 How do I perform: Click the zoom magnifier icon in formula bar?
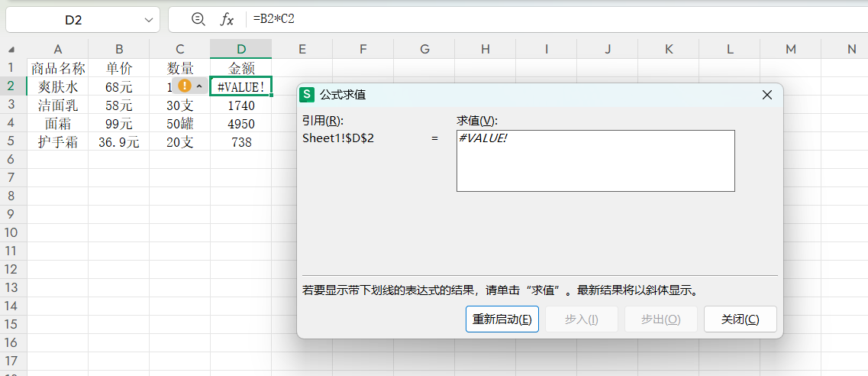198,19
